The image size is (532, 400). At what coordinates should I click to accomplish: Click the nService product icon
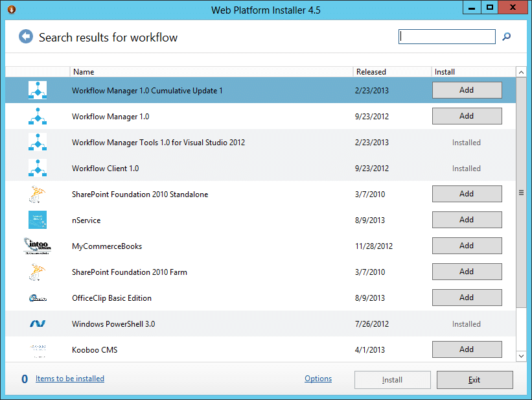38,220
